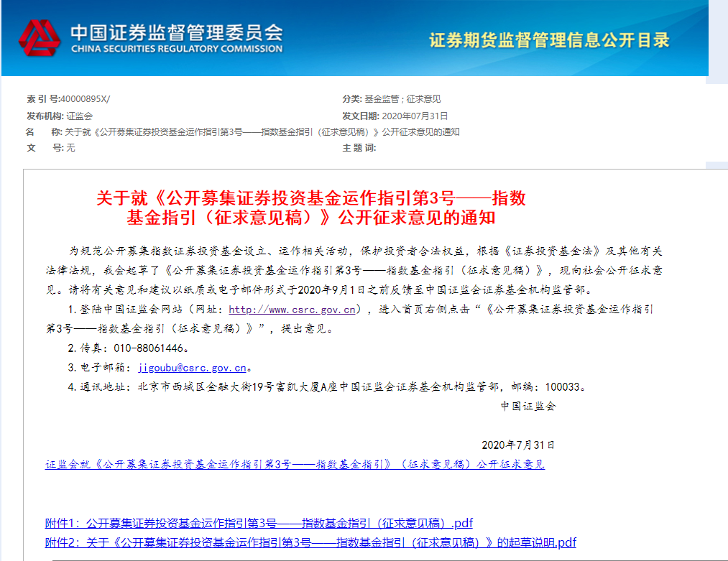Open 附件1 指数基金指引（征求意见稿）.pdf
Image resolution: width=728 pixels, height=561 pixels.
point(259,524)
